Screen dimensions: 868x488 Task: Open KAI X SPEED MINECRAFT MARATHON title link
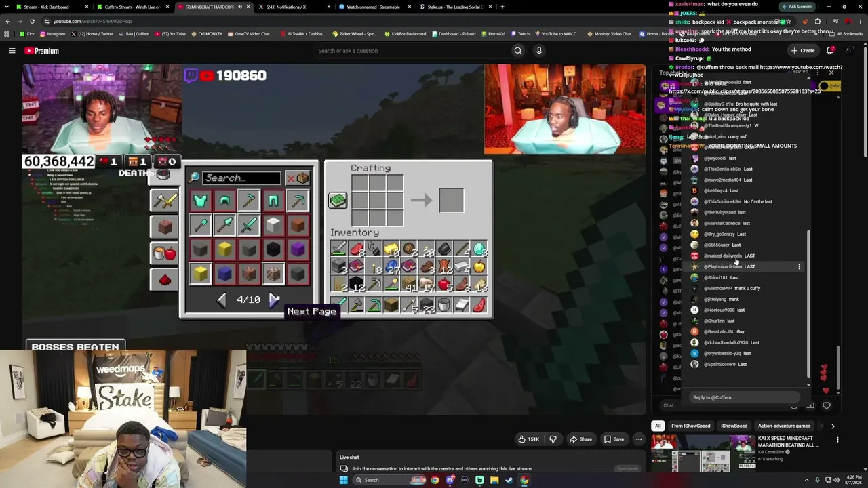(x=789, y=441)
